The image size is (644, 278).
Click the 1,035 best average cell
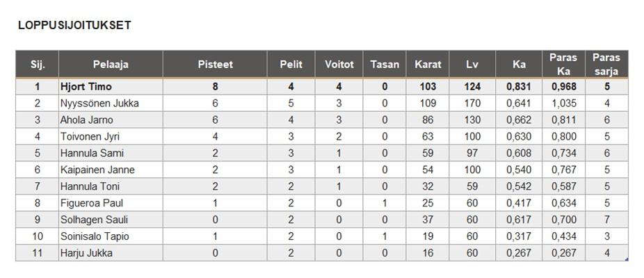pyautogui.click(x=563, y=104)
